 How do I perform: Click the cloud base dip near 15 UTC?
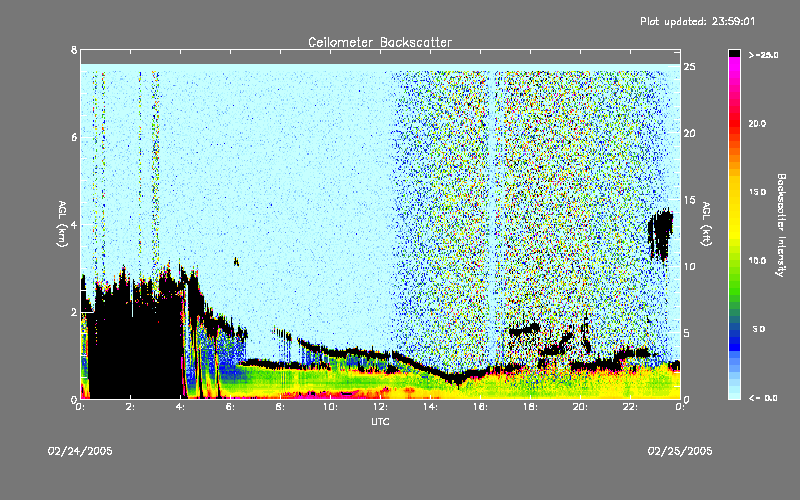[457, 379]
